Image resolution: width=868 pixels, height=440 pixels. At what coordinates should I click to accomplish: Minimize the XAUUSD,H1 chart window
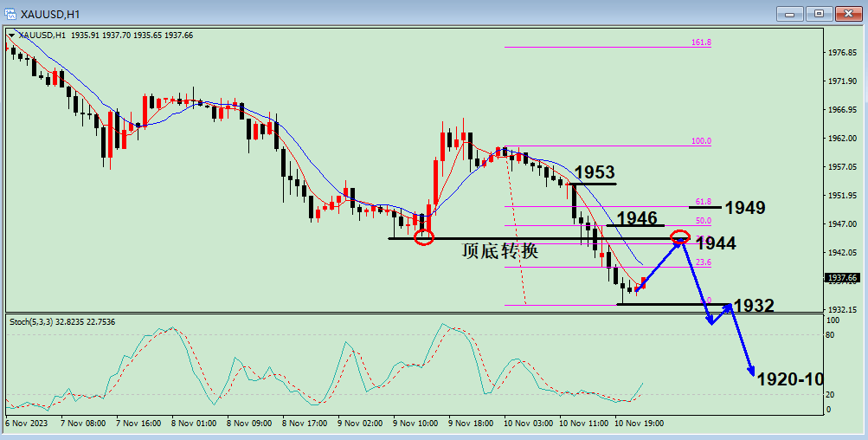coord(790,13)
